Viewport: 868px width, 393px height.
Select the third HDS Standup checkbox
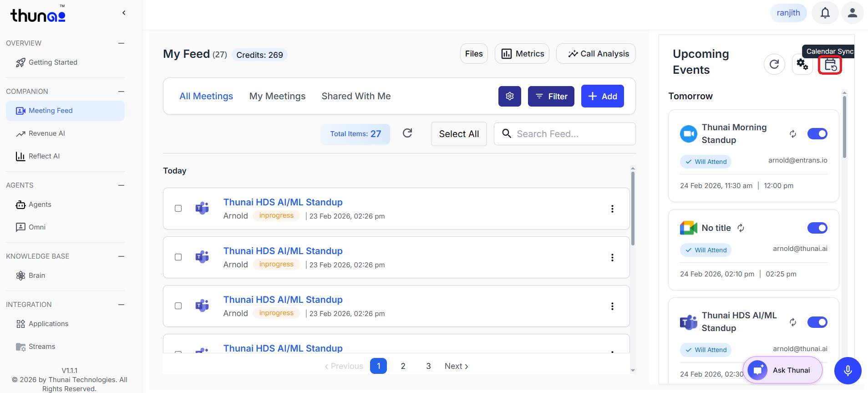tap(178, 306)
